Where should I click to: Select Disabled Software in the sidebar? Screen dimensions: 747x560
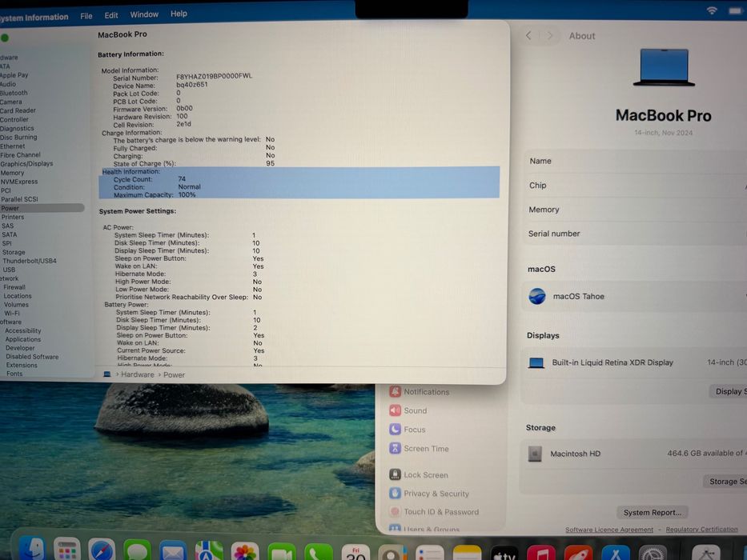[x=32, y=357]
